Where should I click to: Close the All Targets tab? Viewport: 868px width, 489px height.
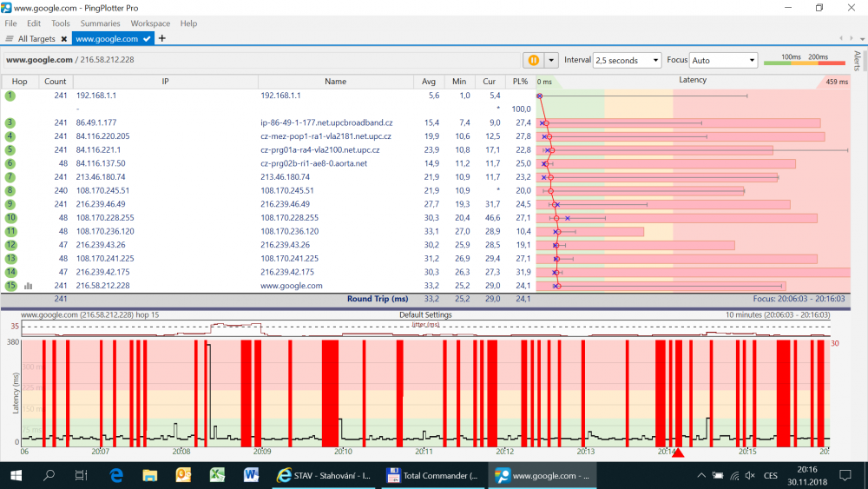point(64,39)
